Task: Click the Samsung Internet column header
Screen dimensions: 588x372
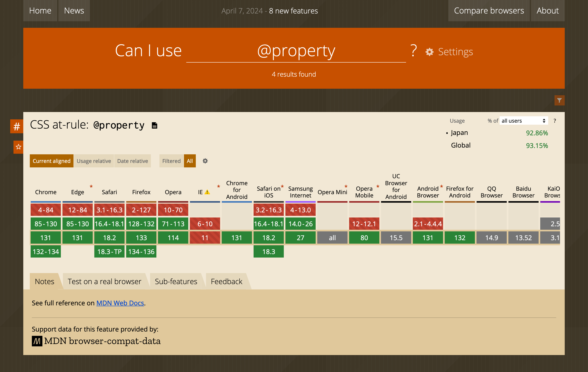Action: coord(301,192)
